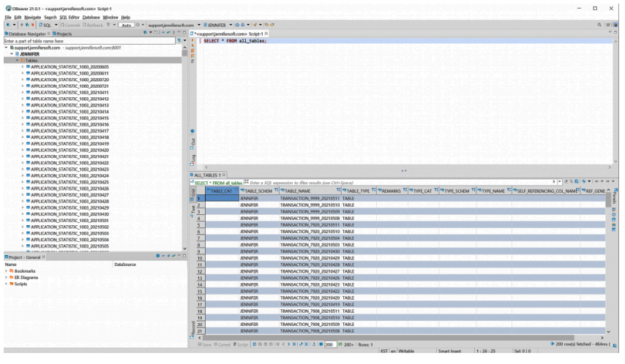Open the Help menu
This screenshot has width=625, height=364.
point(126,18)
